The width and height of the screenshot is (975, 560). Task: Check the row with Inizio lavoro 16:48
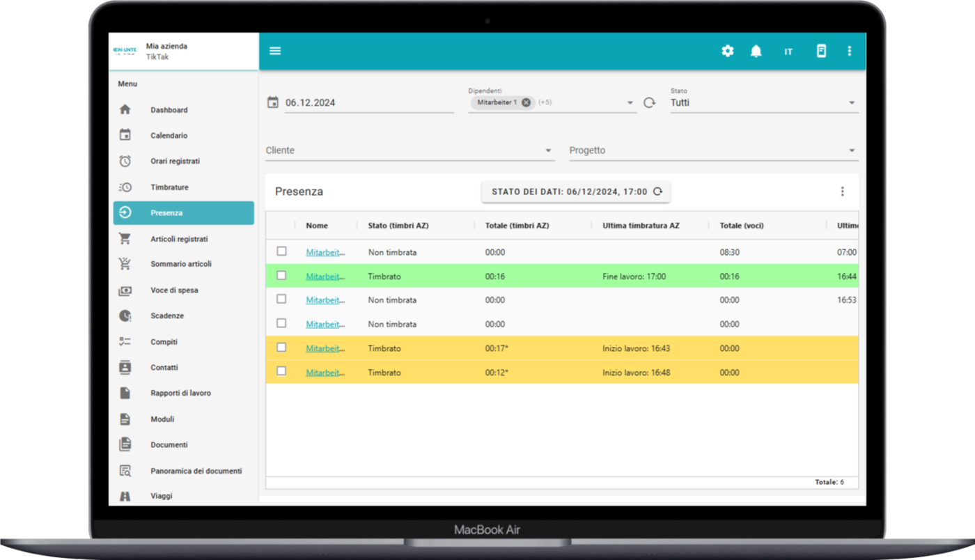tap(281, 371)
